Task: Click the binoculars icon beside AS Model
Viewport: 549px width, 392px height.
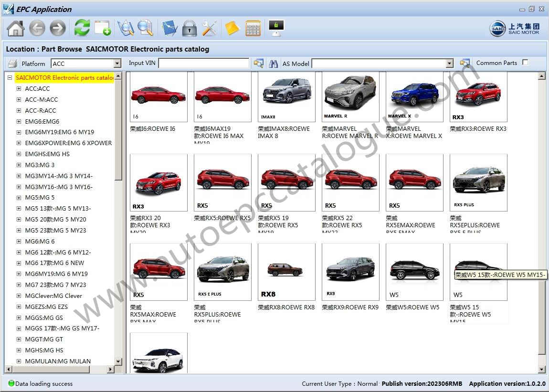Action: pyautogui.click(x=274, y=64)
